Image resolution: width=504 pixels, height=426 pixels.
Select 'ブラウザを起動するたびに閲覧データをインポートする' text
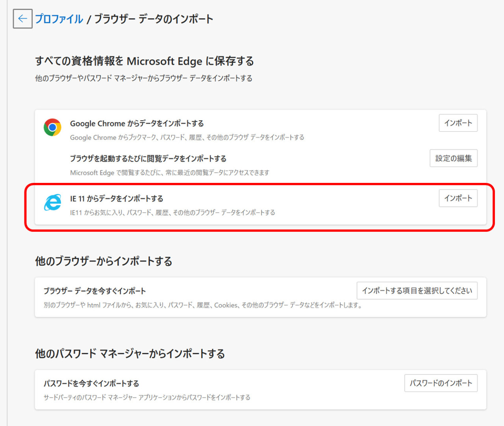148,159
